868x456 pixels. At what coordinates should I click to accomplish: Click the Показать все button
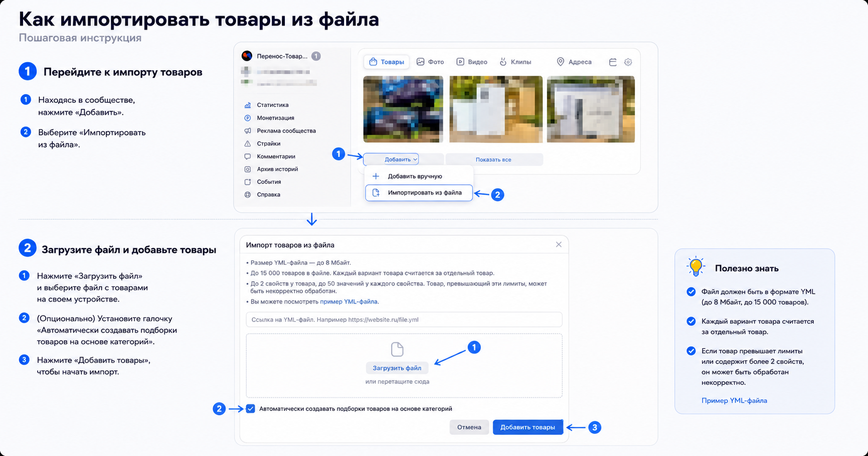point(493,160)
